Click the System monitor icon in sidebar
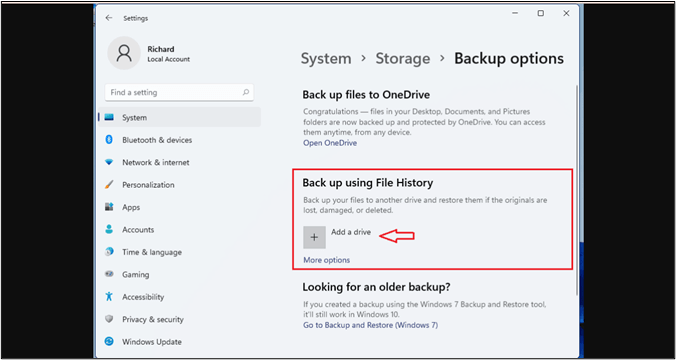This screenshot has width=676, height=360. coord(109,117)
